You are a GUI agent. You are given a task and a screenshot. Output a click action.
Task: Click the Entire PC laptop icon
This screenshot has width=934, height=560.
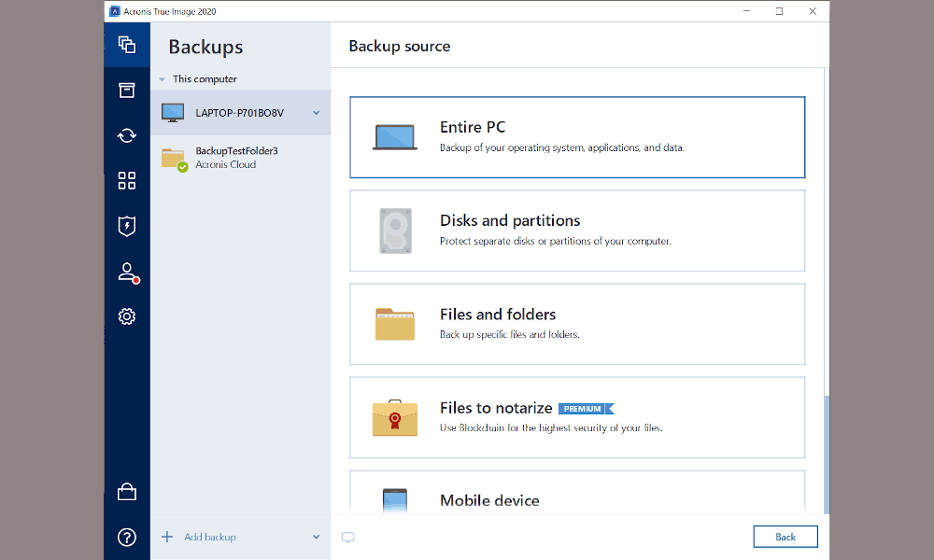[395, 137]
